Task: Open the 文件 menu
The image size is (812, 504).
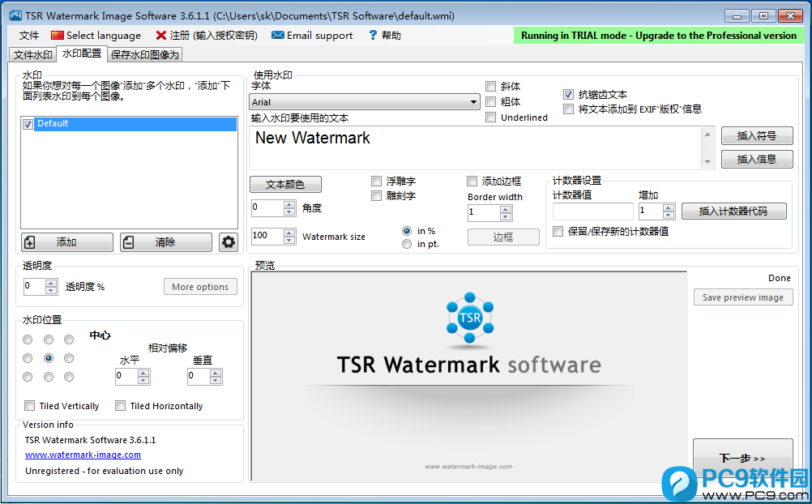Action: [x=29, y=35]
